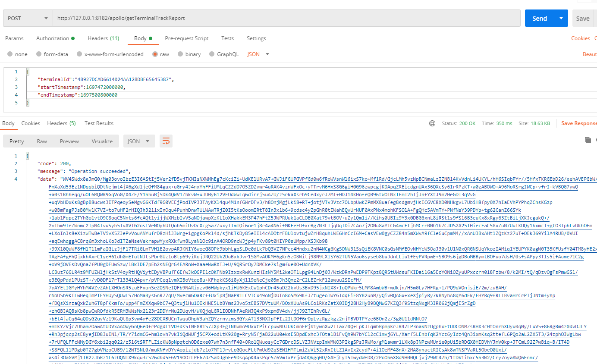
Task: Copy response body to clipboard
Action: tap(588, 140)
